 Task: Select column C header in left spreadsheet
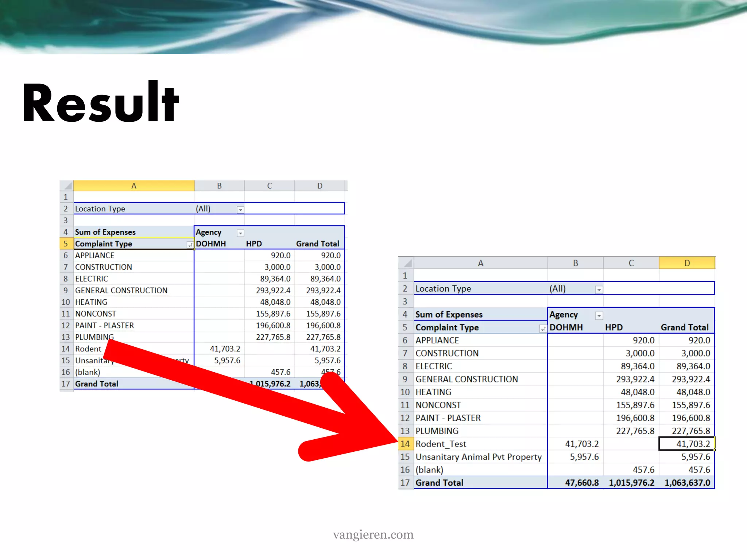[269, 186]
